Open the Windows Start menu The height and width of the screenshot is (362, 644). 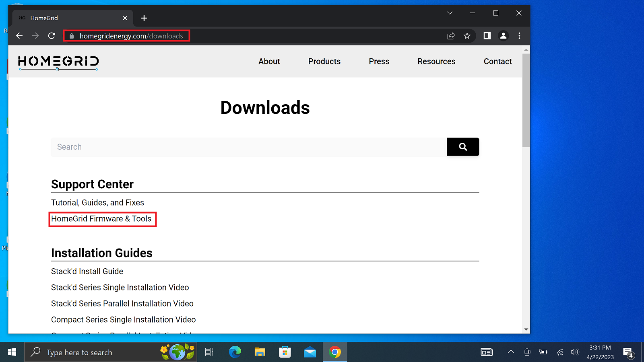pos(12,352)
